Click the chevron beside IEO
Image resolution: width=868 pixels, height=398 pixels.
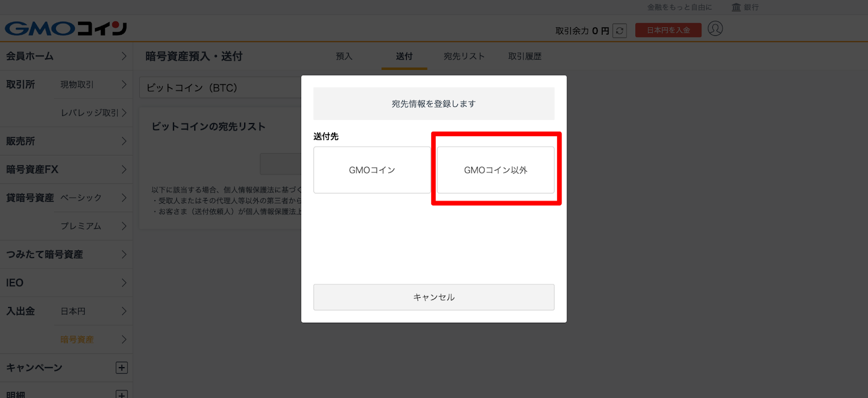pos(124,283)
